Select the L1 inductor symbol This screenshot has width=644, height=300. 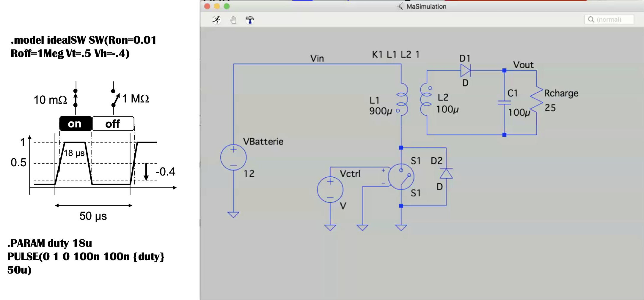402,100
